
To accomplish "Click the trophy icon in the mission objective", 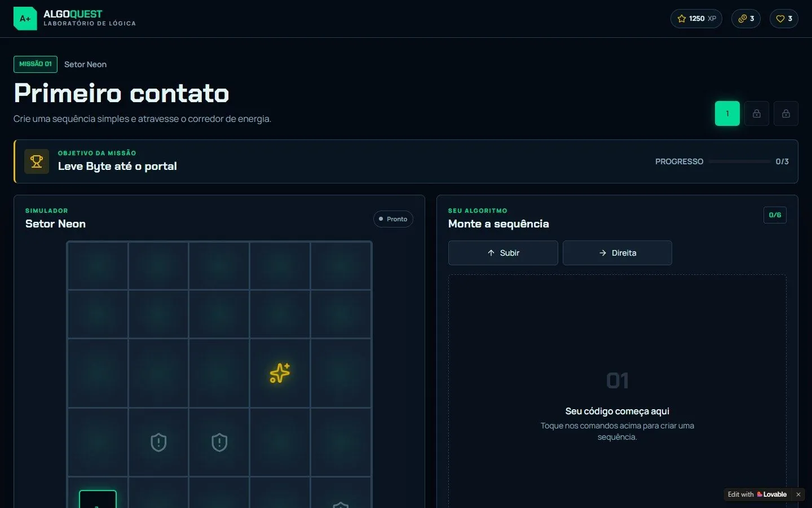I will pos(37,161).
